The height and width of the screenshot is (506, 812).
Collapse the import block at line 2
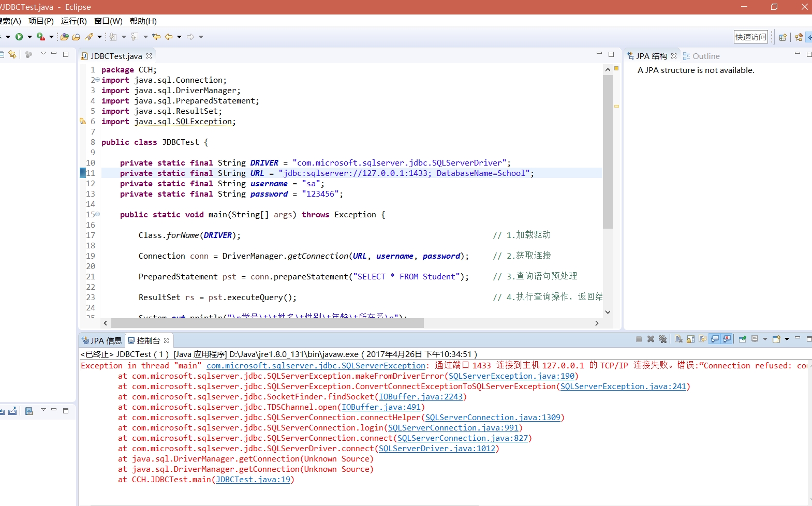pyautogui.click(x=97, y=80)
